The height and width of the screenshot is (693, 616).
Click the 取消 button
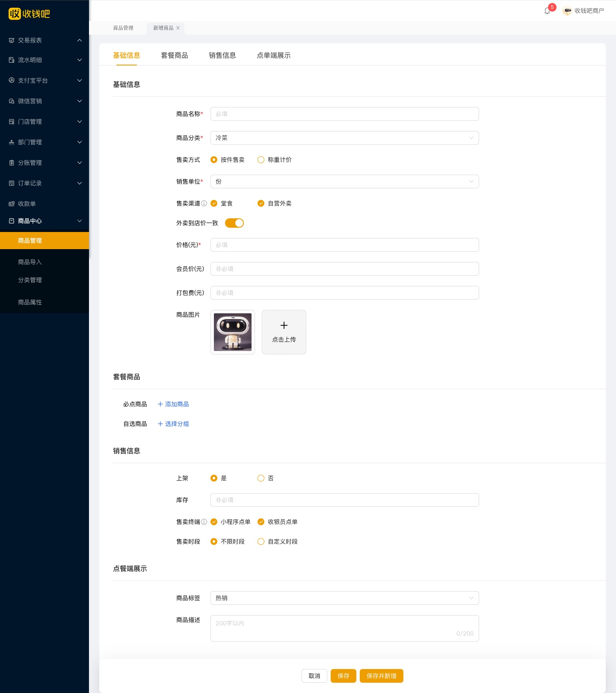[x=314, y=676]
